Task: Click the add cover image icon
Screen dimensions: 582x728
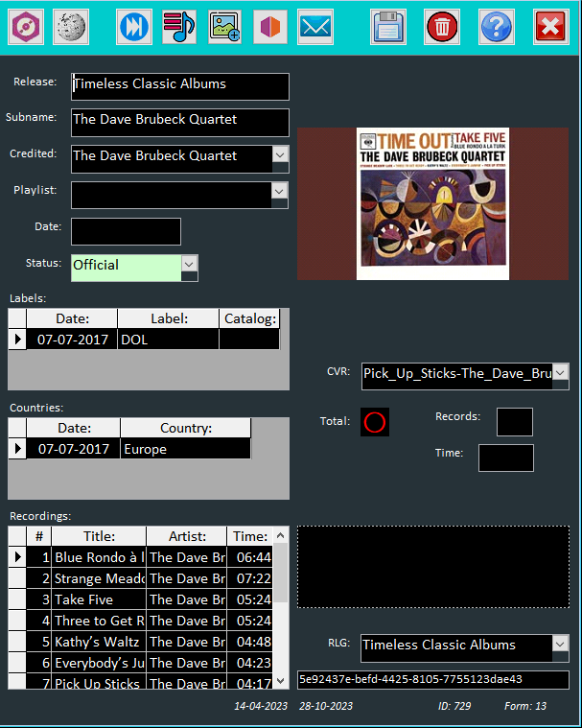Action: coord(225,27)
